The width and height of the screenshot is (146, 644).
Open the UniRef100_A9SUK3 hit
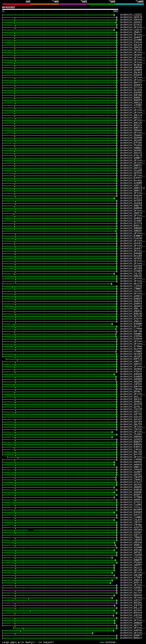point(131,22)
